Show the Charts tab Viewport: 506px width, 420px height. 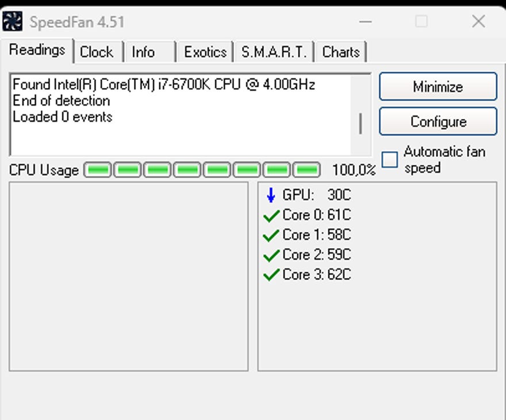[340, 52]
